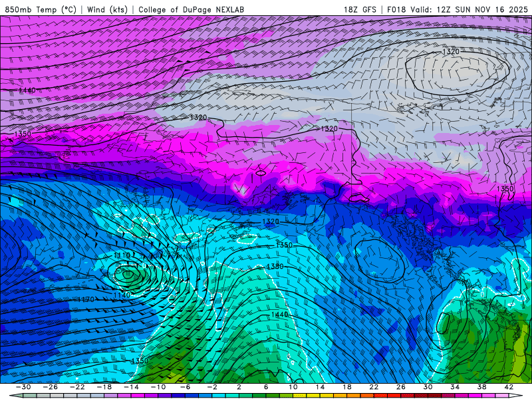This screenshot has width=532, height=399.
Task: Click the "-6" colorbar scale value
Action: pos(185,387)
